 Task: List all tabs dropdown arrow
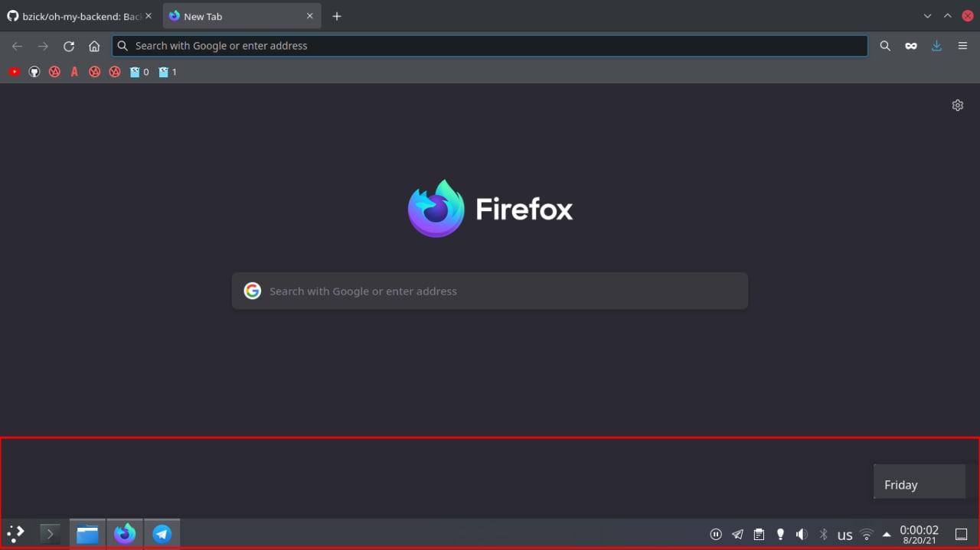[x=928, y=16]
